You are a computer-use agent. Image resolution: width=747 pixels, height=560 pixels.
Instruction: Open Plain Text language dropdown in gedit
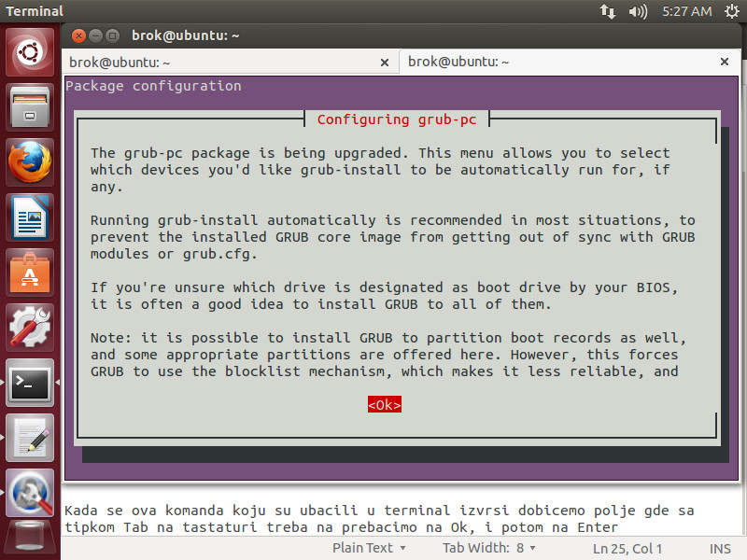point(369,548)
